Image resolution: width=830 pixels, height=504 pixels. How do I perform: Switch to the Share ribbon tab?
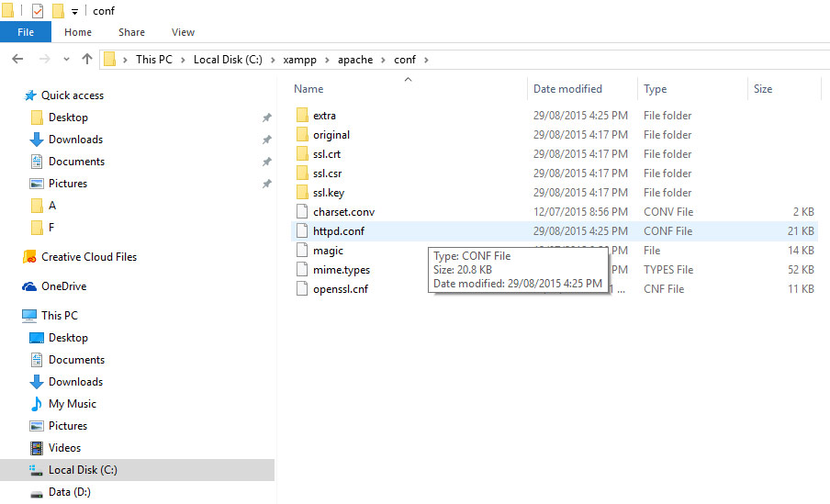[x=131, y=32]
